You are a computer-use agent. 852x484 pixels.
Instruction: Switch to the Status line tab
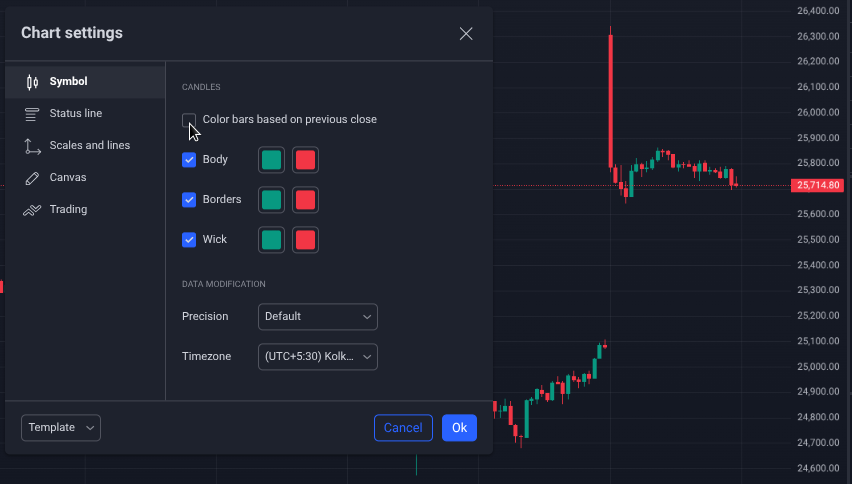[76, 114]
